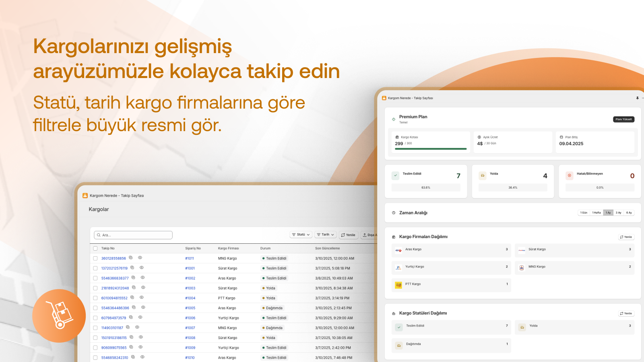Eye icon for tracking 5546366838377
The image size is (644, 362).
tap(142, 278)
